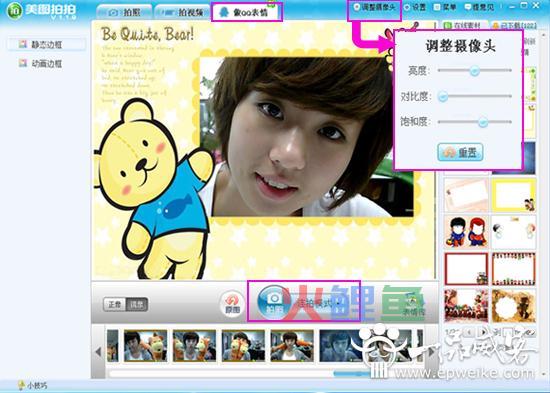Switch to the 拍照 tab
The width and height of the screenshot is (550, 393).
pos(125,13)
